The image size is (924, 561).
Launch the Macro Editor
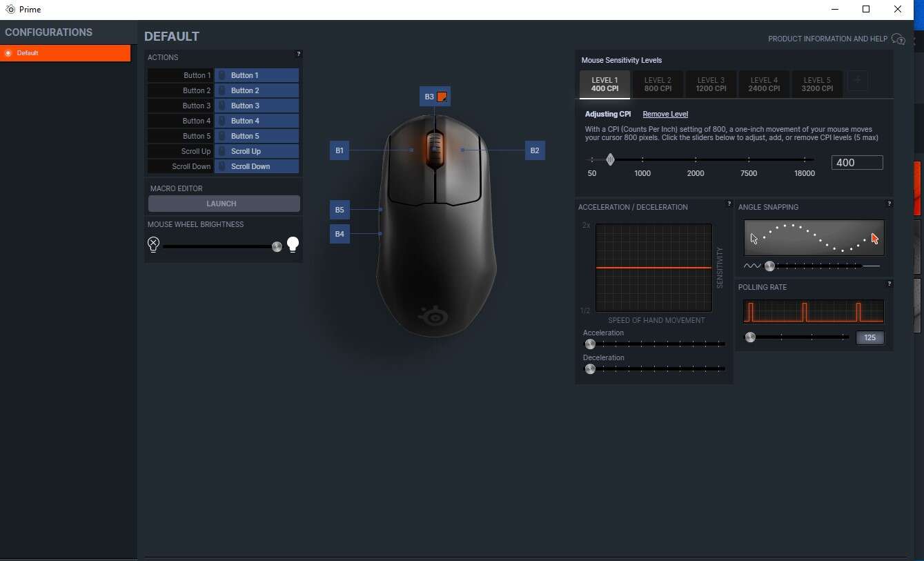click(223, 203)
